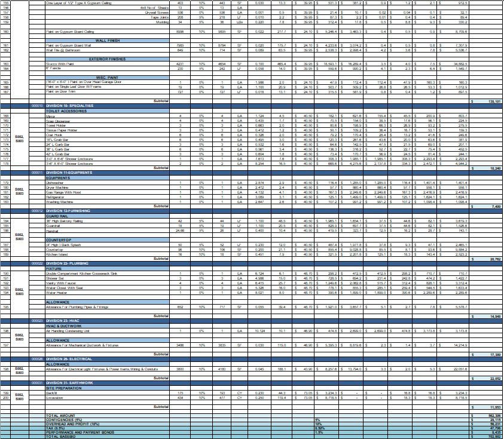Click the Air Handling Condensing Unit cell
Image resolution: width=504 pixels, height=439 pixels.
coord(69,330)
